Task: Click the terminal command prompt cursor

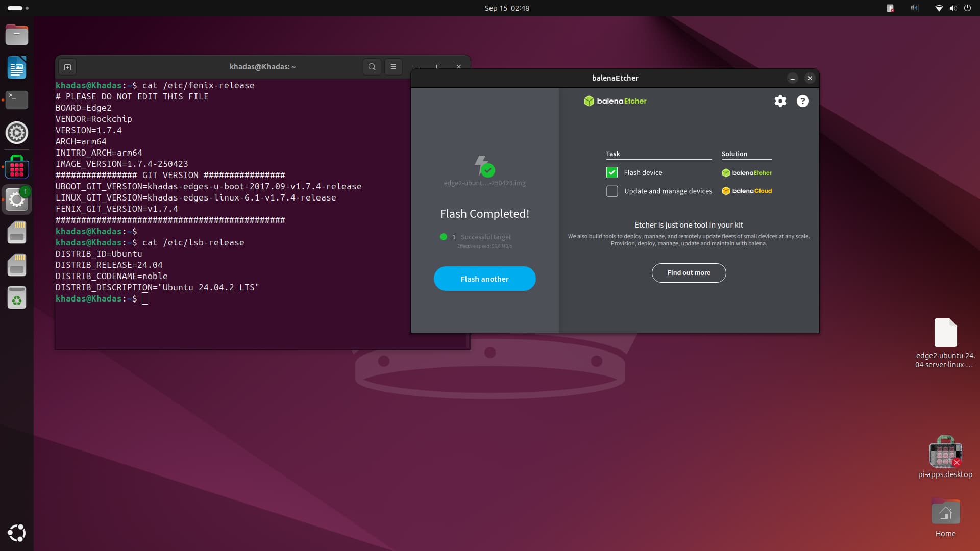Action: pos(145,298)
